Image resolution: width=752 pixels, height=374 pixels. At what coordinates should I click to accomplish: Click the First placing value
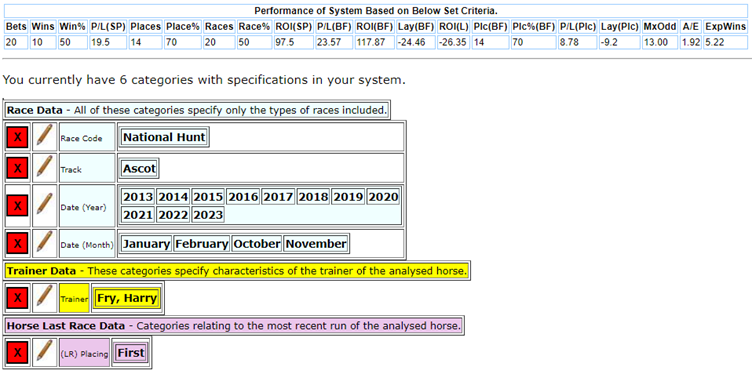pyautogui.click(x=131, y=352)
